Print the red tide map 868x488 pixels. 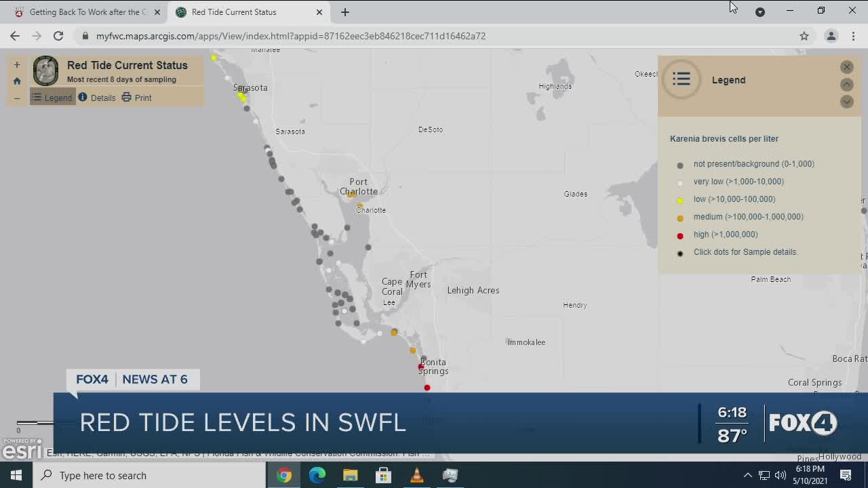[x=136, y=98]
